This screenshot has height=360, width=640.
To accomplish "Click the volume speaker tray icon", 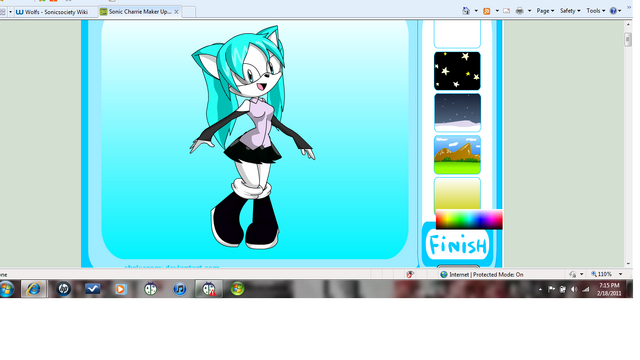I will pos(574,289).
